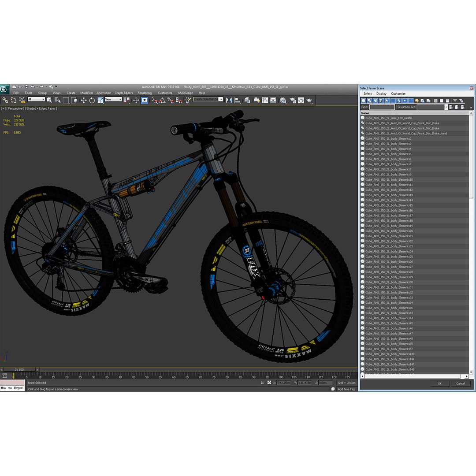Click the Select and Manipulate icon
The image size is (476, 476).
(136, 100)
